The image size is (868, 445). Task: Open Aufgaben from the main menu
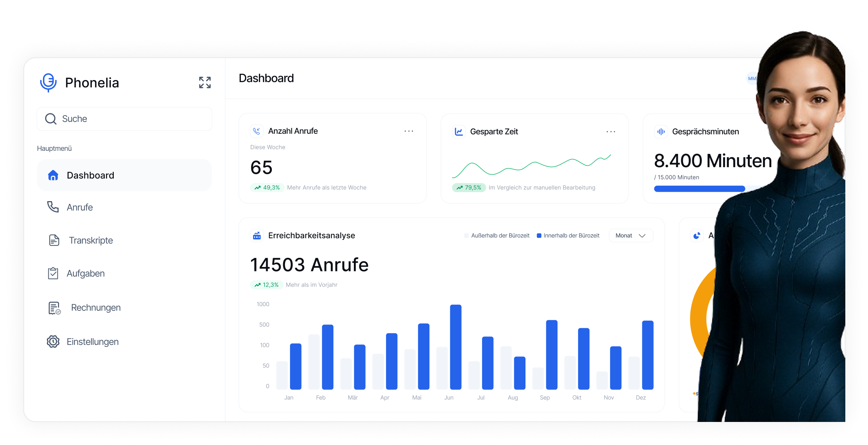point(85,273)
